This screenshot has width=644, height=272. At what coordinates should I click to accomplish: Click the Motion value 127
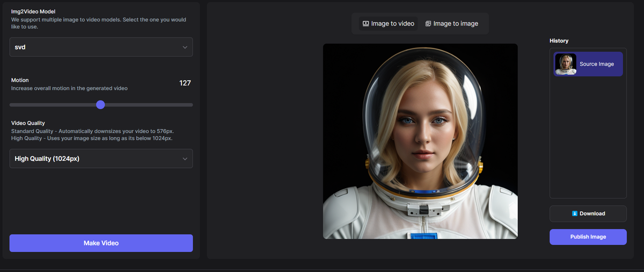coord(185,83)
